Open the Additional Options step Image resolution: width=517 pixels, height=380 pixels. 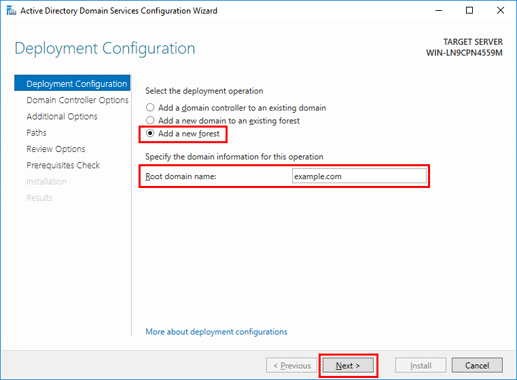tap(62, 116)
